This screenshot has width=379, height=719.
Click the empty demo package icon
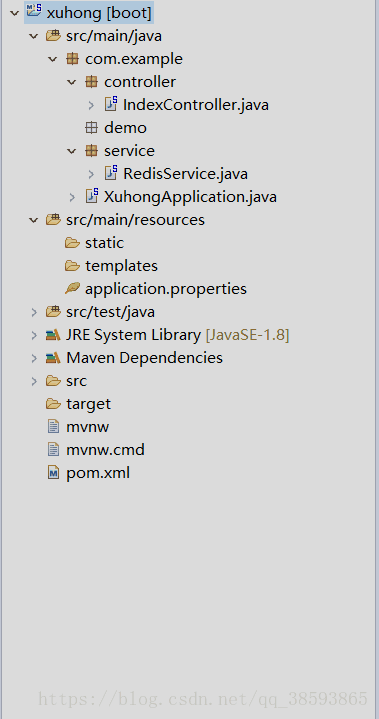(x=92, y=128)
